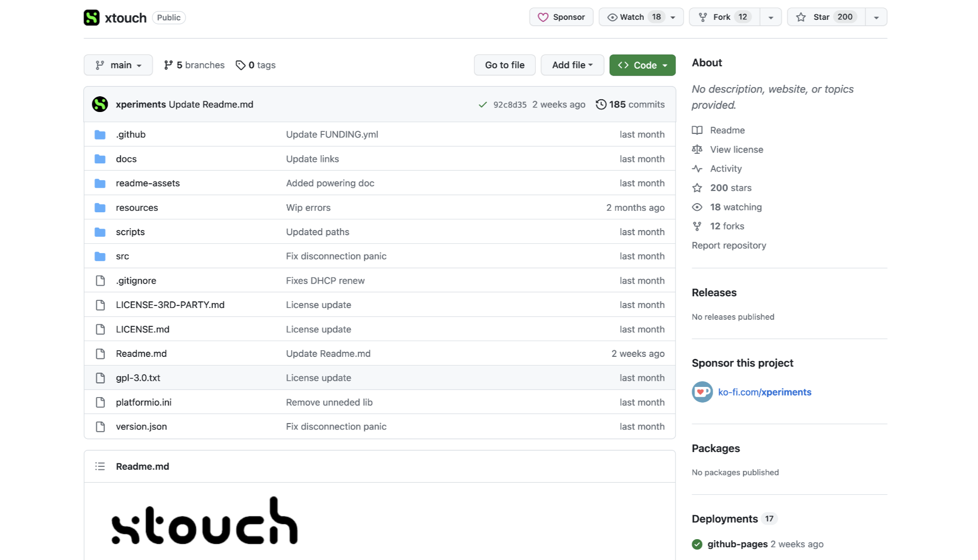The width and height of the screenshot is (978, 560).
Task: Open the readme-assets folder
Action: tap(148, 183)
